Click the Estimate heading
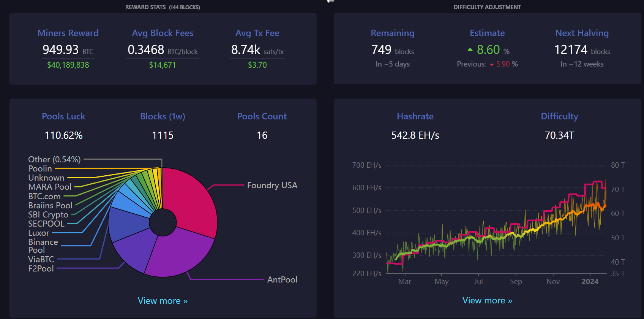The width and height of the screenshot is (644, 319). click(x=487, y=33)
